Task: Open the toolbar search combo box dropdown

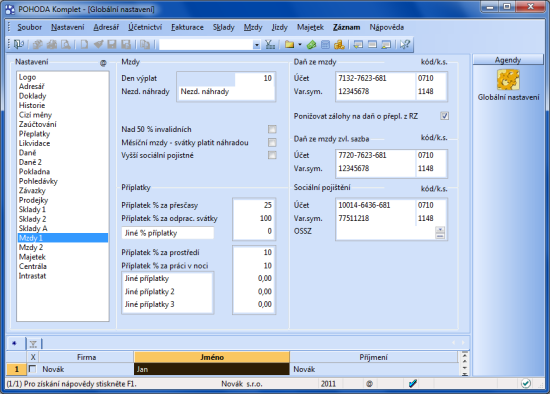Action: 257,45
